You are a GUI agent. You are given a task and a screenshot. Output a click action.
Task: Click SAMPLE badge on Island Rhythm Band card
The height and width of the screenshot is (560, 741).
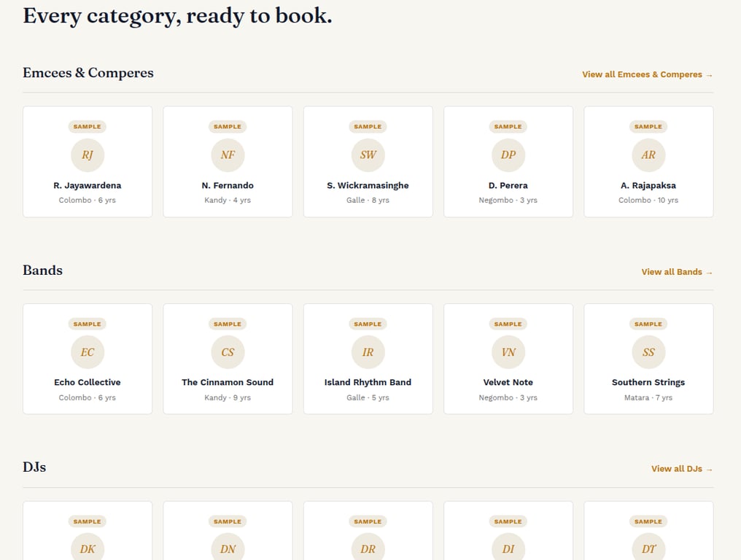click(x=368, y=324)
